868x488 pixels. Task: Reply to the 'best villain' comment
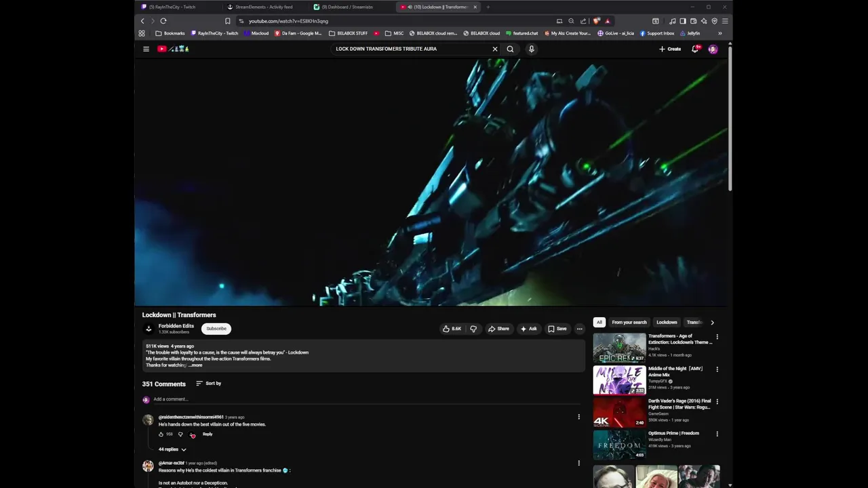click(x=208, y=434)
